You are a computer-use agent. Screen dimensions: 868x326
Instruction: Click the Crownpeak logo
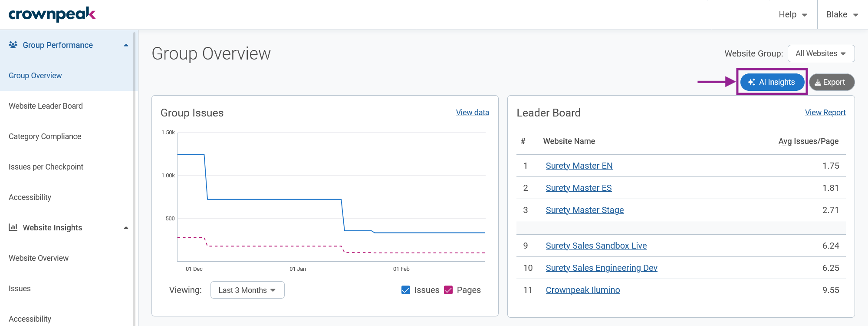tap(52, 14)
